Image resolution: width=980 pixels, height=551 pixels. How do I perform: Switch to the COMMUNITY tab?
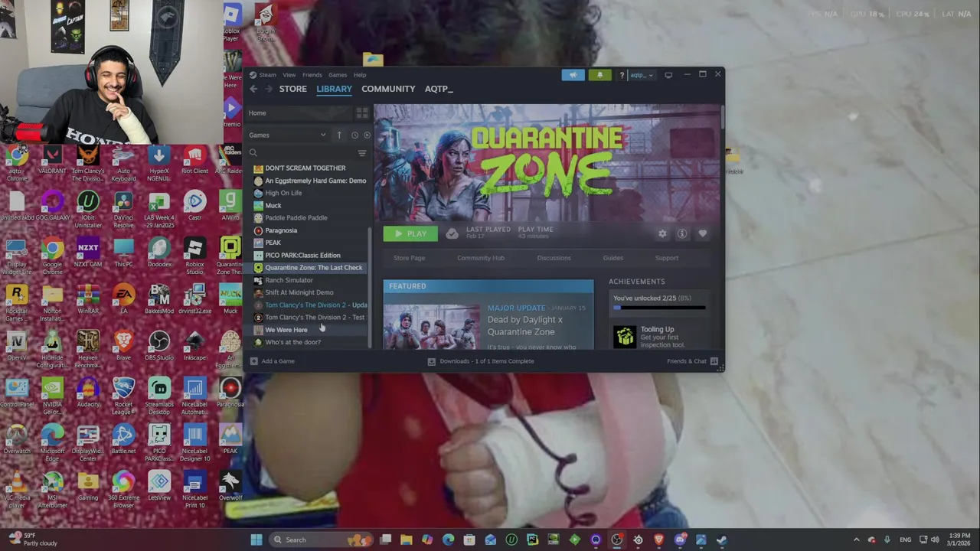[x=388, y=89]
